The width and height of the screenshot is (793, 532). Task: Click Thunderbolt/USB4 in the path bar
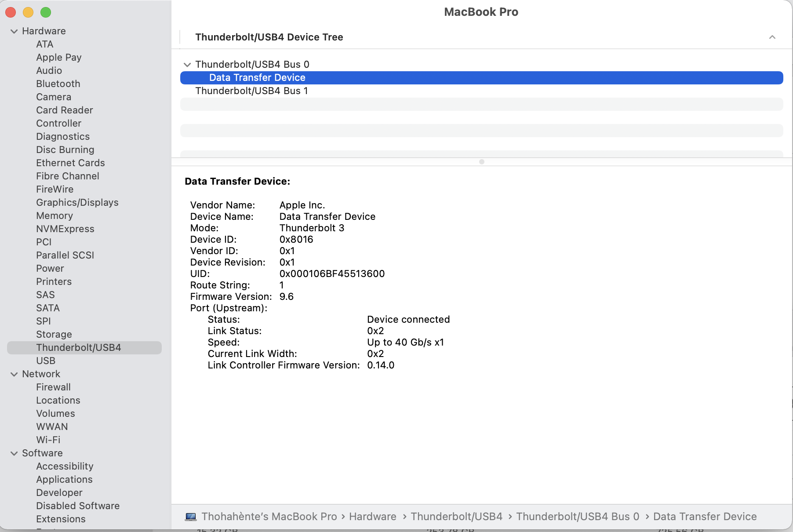[x=457, y=517]
